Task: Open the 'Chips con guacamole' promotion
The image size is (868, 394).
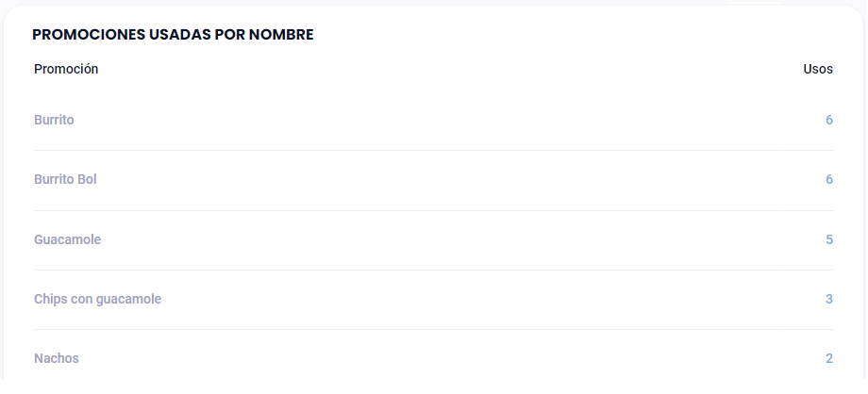Action: coord(97,299)
